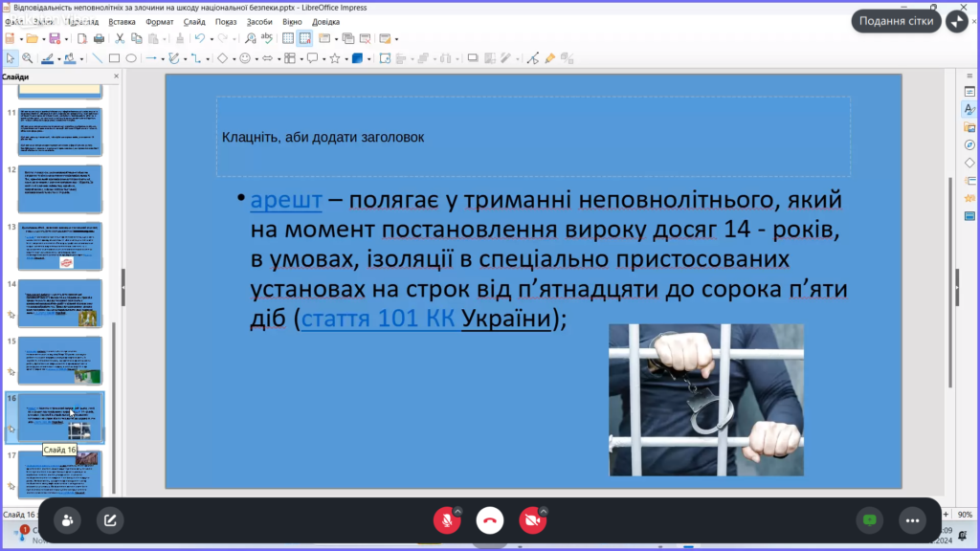This screenshot has height=551, width=980.
Task: Open the Navigator sidebar panel
Action: point(969,144)
